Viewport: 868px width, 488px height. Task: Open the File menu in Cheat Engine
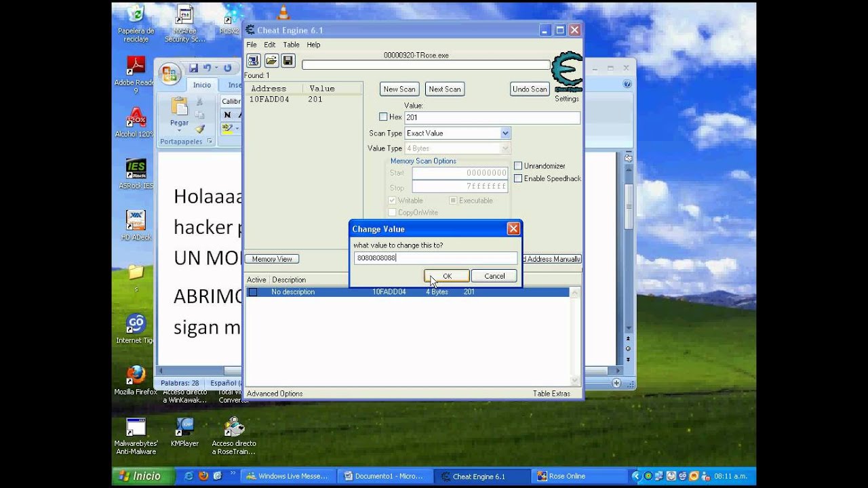tap(252, 45)
